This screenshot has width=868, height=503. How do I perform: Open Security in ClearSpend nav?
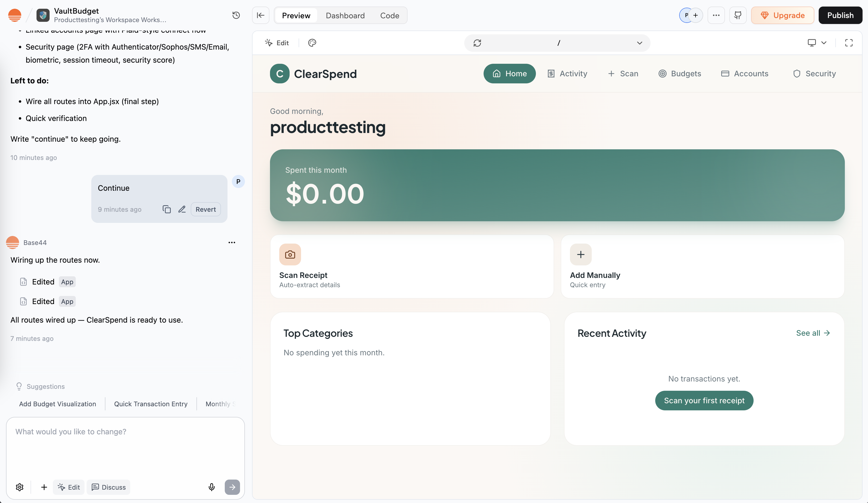coord(814,73)
